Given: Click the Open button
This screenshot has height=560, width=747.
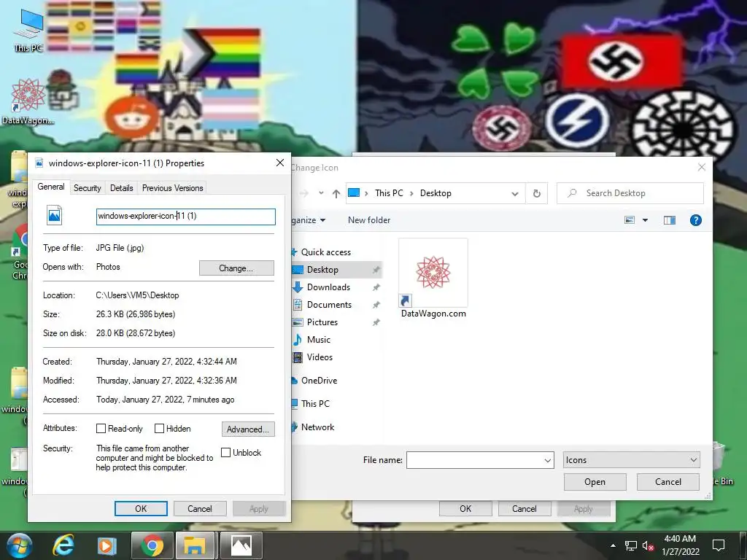Looking at the screenshot, I should 595,482.
